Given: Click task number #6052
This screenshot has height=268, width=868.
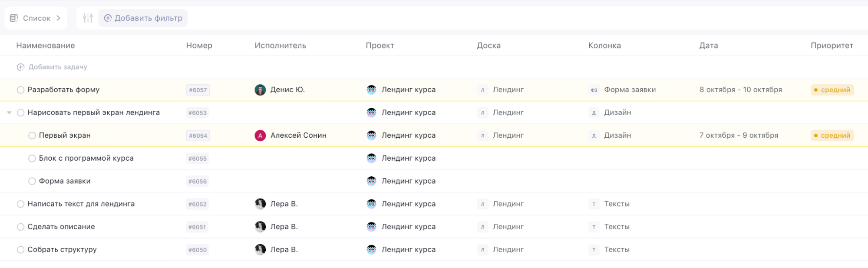Looking at the screenshot, I should (x=198, y=204).
